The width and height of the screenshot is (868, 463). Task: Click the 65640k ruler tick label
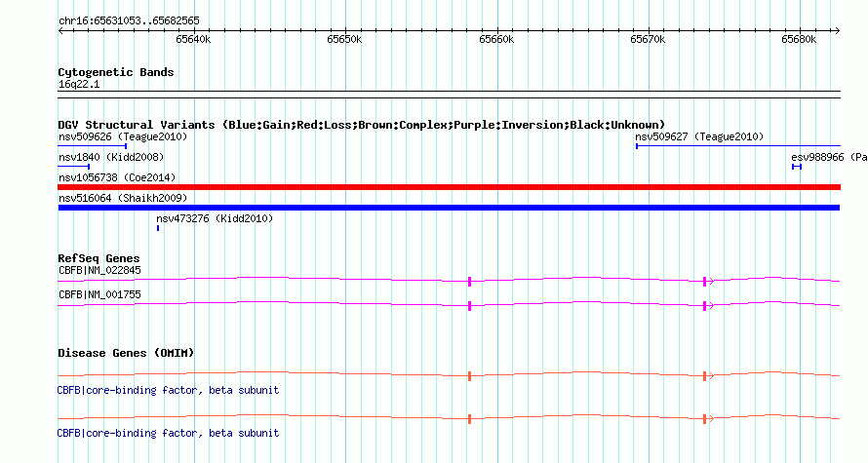193,39
